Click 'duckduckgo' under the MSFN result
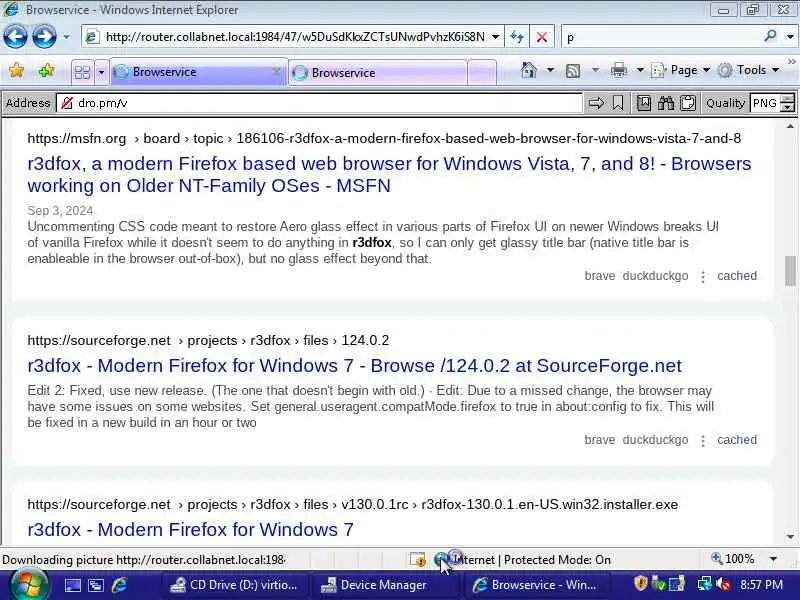This screenshot has width=800, height=600. coord(655,276)
